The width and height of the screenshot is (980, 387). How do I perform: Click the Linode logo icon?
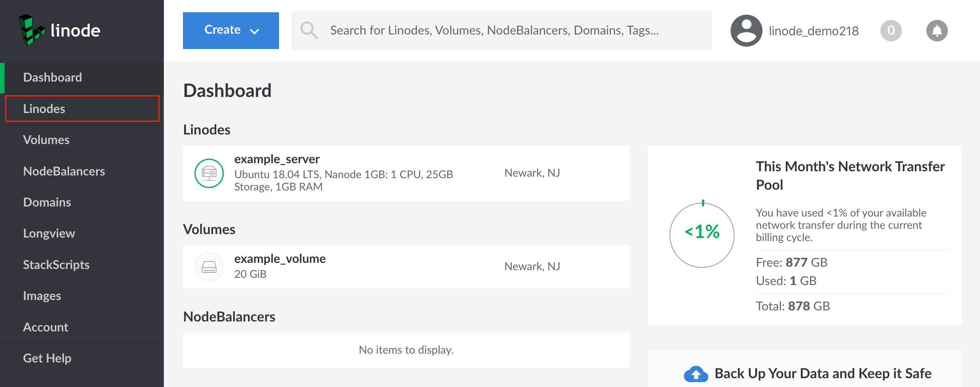[x=31, y=30]
